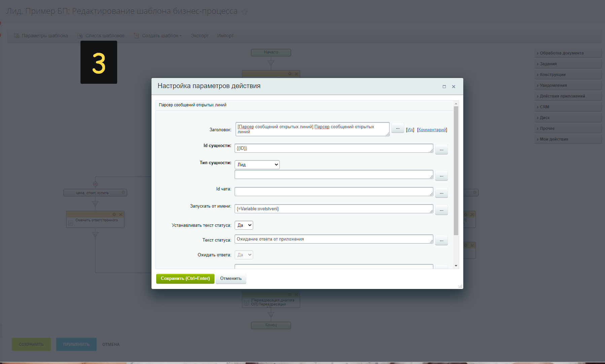Click the Переадресация диалога activity type icon

(x=246, y=303)
